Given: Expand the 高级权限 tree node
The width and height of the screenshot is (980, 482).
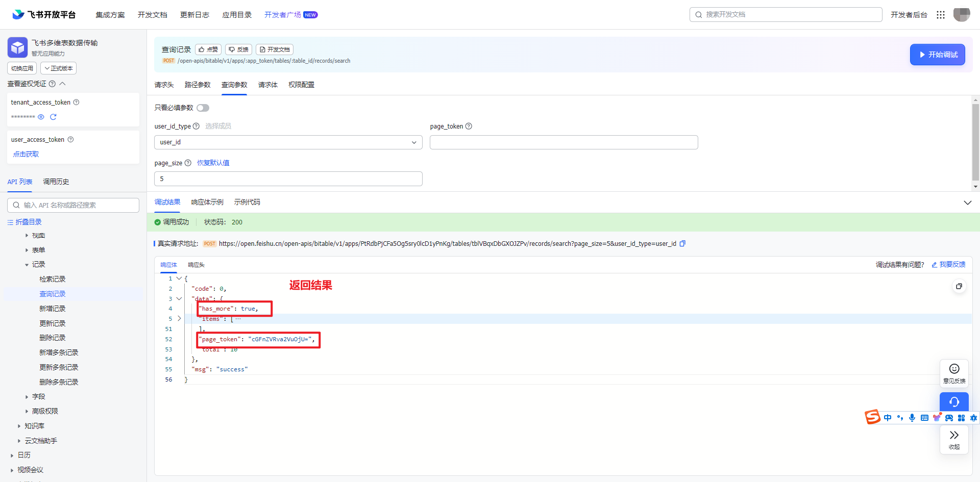Looking at the screenshot, I should pos(27,411).
